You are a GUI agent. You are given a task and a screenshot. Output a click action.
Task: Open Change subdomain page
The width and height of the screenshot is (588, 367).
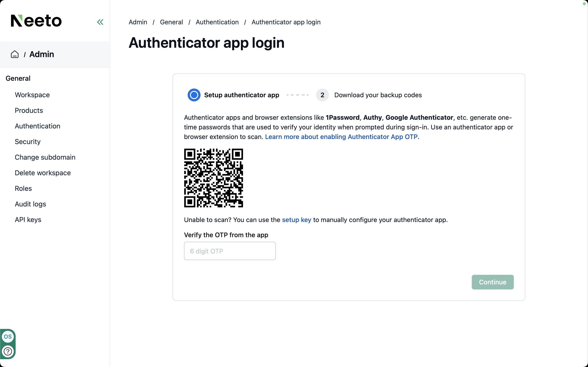tap(45, 157)
